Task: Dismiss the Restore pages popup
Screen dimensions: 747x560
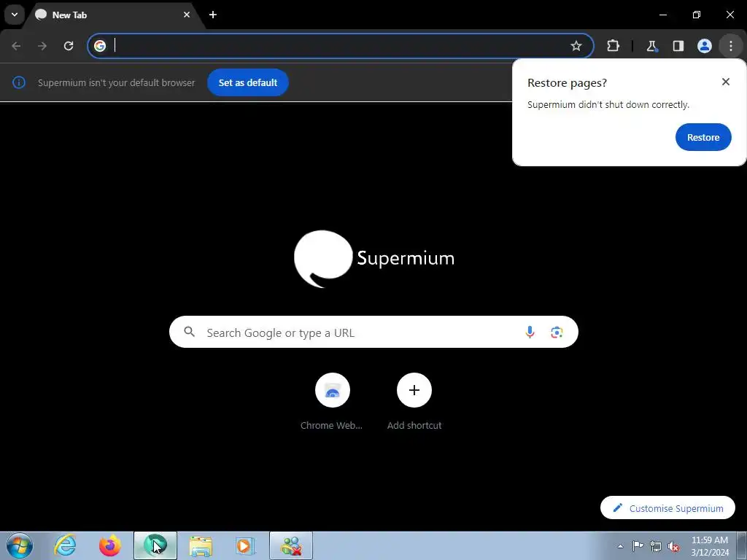Action: coord(726,82)
